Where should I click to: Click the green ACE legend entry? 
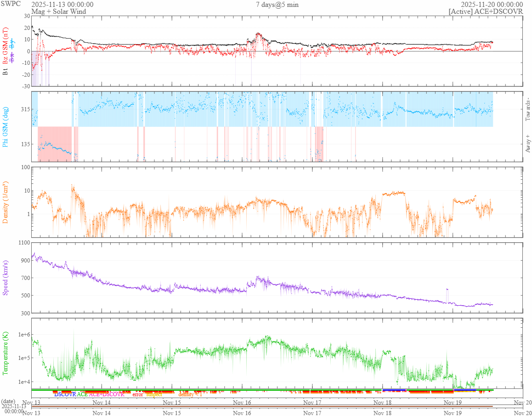pos(82,394)
